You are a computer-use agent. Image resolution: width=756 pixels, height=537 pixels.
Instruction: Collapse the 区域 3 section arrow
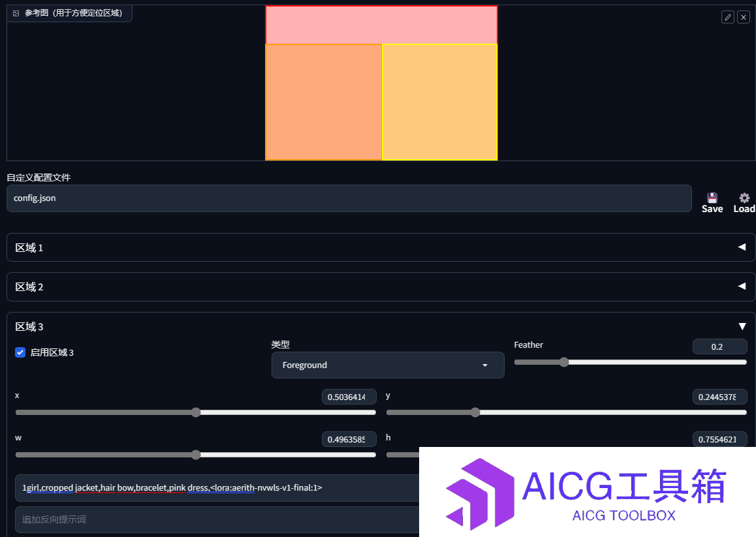tap(742, 326)
